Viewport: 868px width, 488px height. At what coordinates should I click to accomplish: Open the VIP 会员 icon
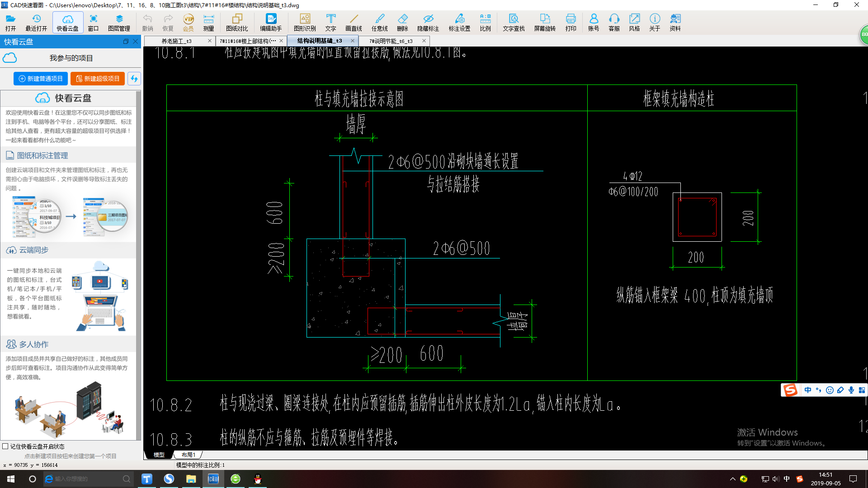tap(188, 22)
